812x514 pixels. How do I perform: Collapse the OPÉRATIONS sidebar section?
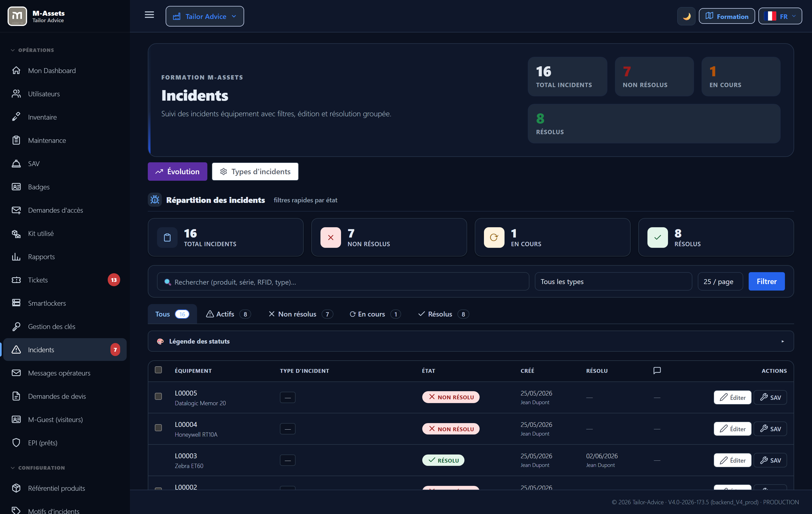32,50
